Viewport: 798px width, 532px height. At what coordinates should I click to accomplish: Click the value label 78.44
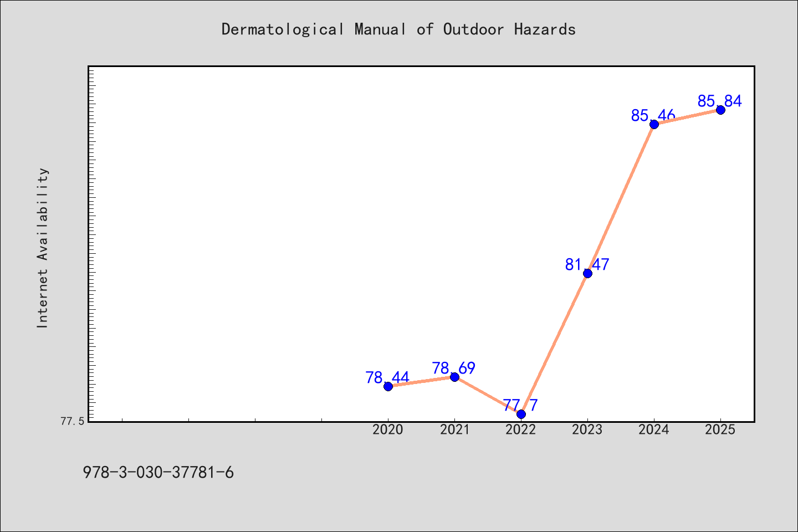pos(387,377)
